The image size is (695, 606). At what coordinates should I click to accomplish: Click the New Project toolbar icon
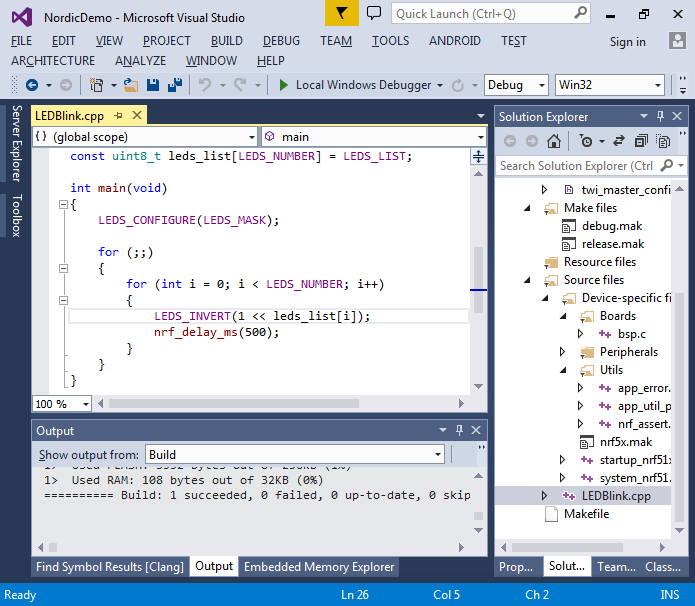tap(96, 85)
